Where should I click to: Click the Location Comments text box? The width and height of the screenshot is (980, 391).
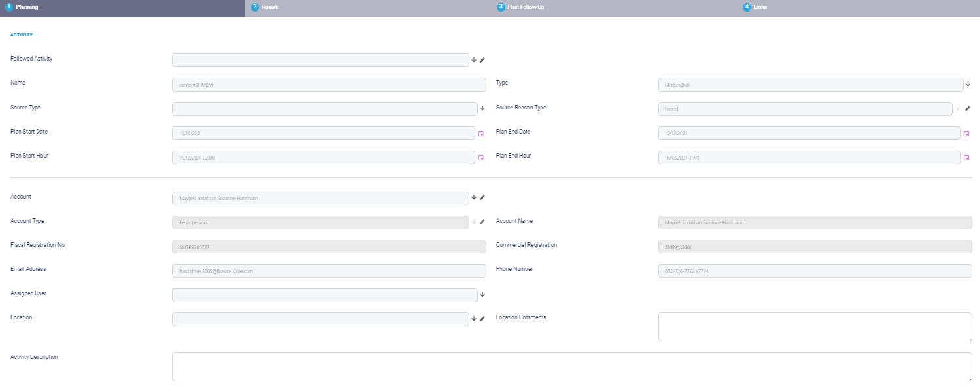(814, 326)
